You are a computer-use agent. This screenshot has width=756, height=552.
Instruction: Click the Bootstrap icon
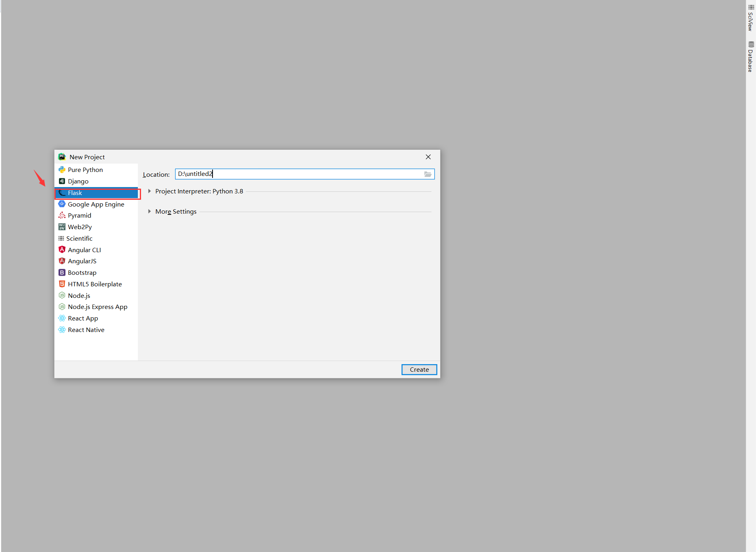[x=62, y=272]
